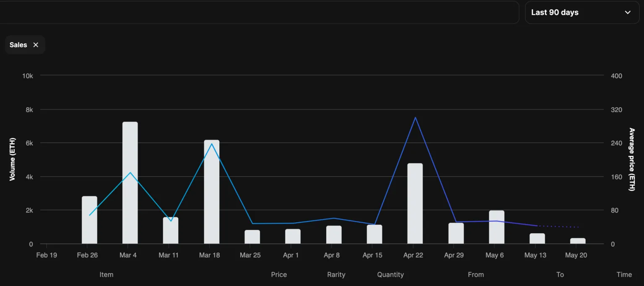Sort by the Item column header
The height and width of the screenshot is (286, 644).
(x=106, y=275)
